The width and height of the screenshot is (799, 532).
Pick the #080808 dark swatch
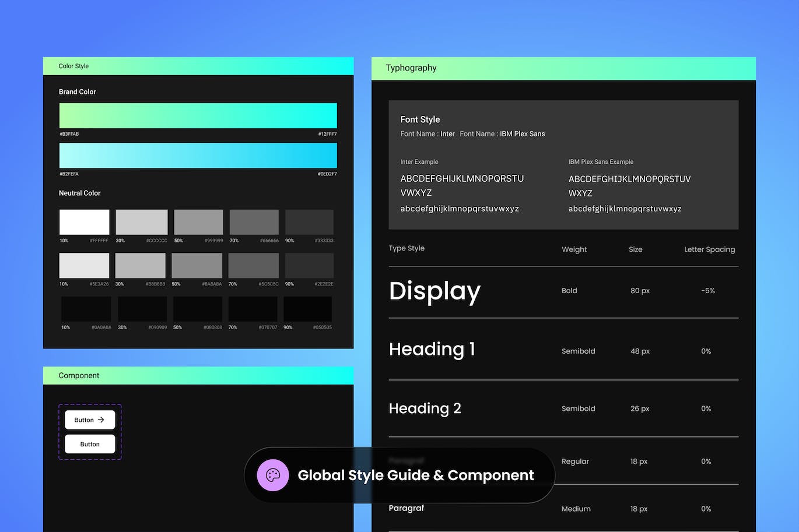coord(198,309)
